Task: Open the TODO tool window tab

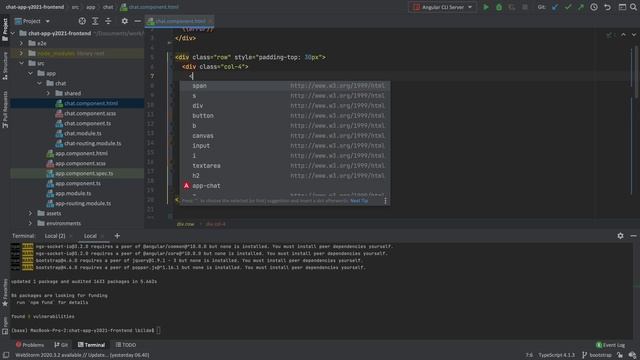Action: [x=126, y=345]
